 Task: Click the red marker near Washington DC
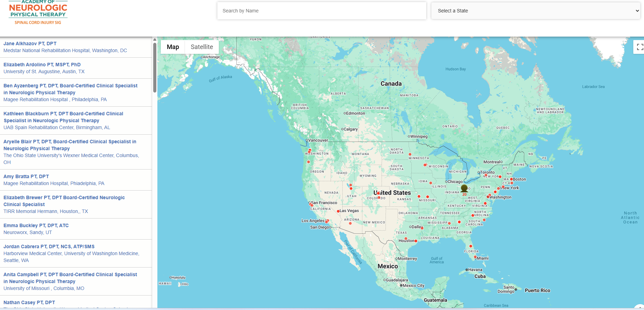tap(488, 197)
